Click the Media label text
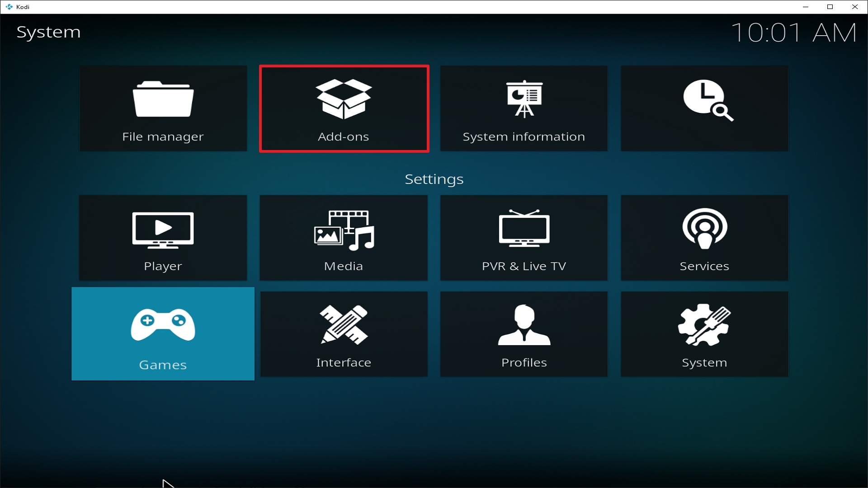The image size is (868, 488). click(x=344, y=266)
